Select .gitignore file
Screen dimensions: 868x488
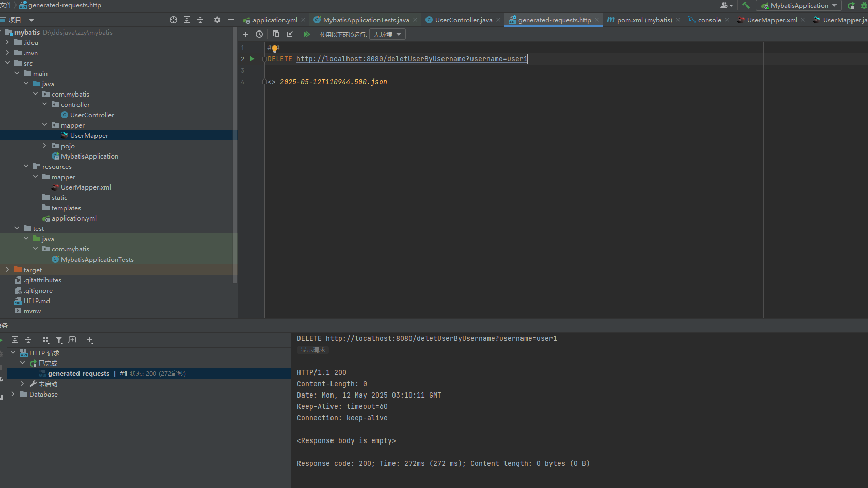pyautogui.click(x=38, y=290)
